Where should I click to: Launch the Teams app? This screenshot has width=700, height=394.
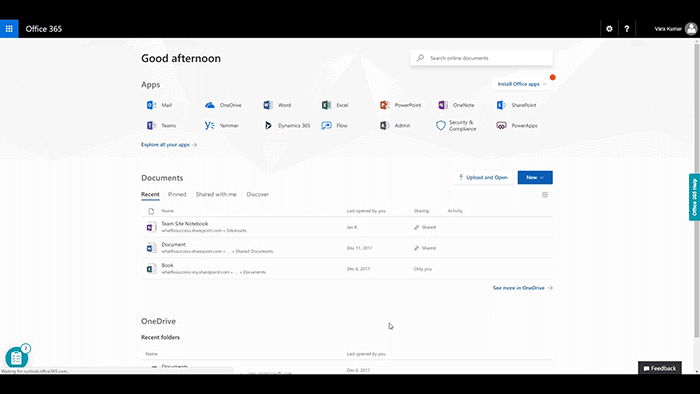[x=161, y=125]
